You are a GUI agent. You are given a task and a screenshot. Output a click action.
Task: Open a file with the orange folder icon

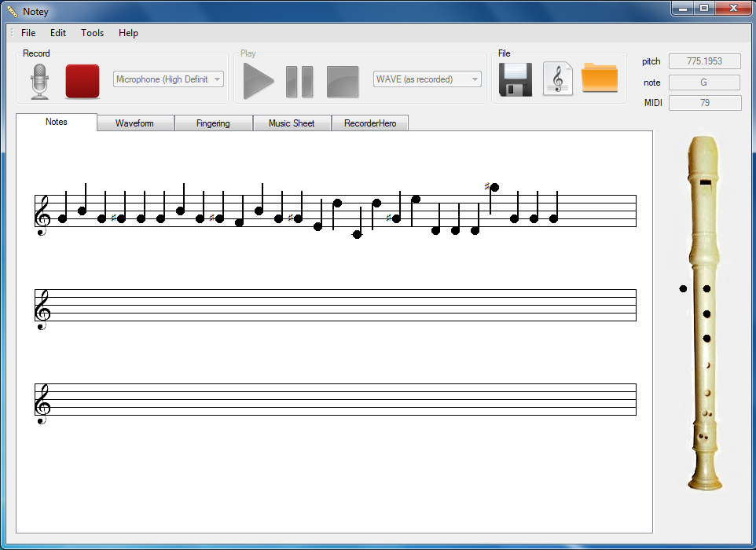[600, 79]
